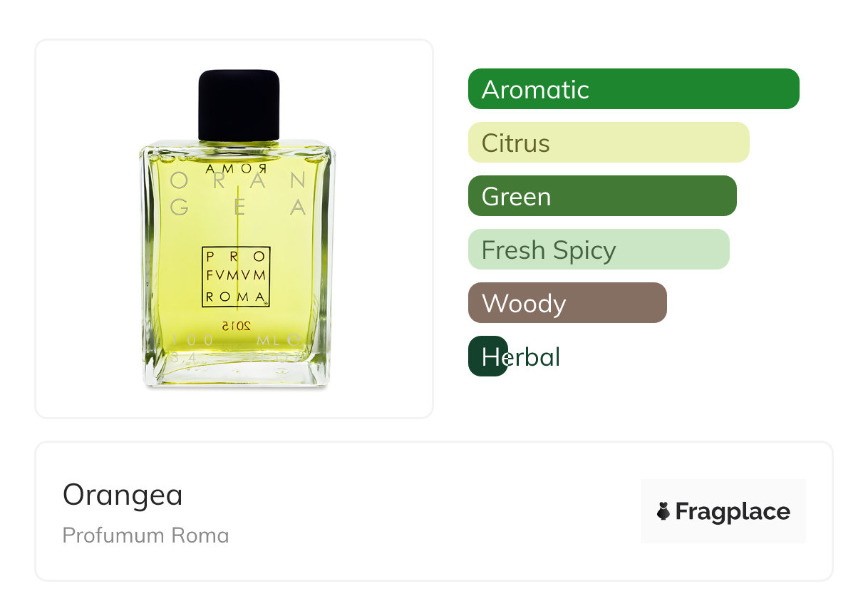Click the Fragplace perfume bottle logo icon
The width and height of the screenshot is (868, 616).
tap(663, 511)
